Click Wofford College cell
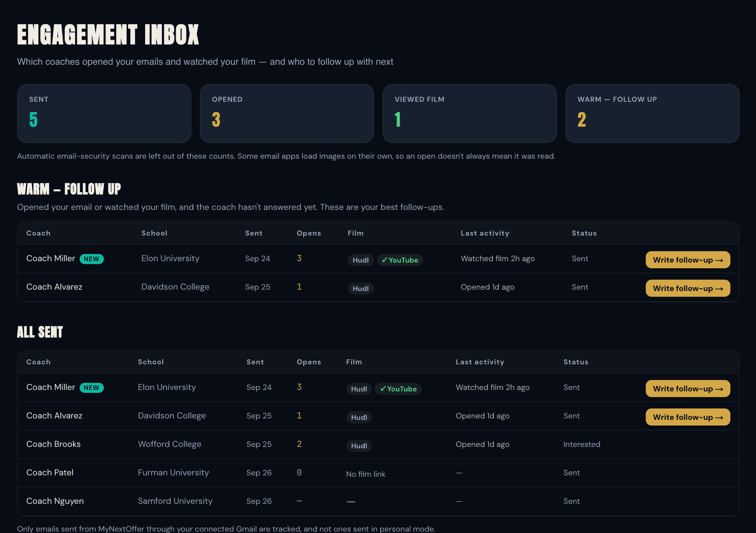The height and width of the screenshot is (533, 756). pyautogui.click(x=170, y=444)
